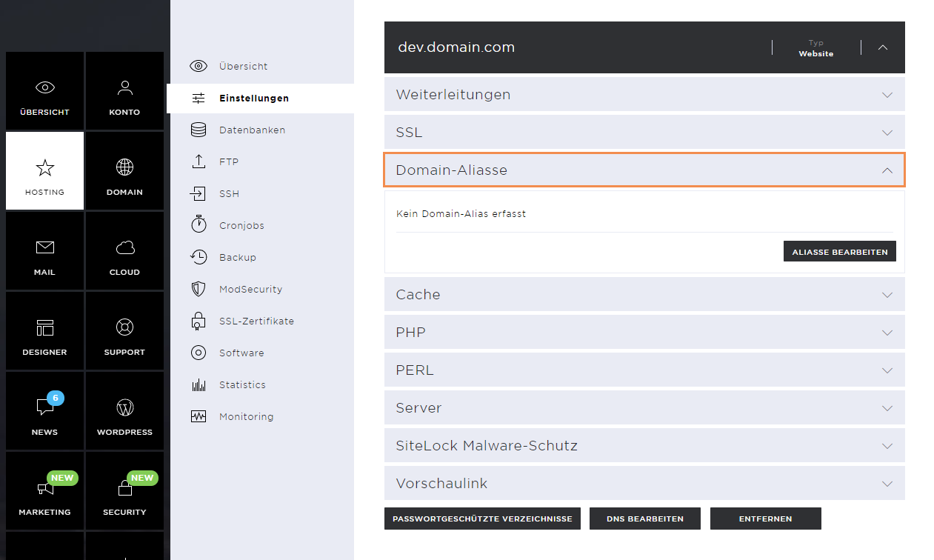The width and height of the screenshot is (934, 560).
Task: Click the Entfernen button
Action: tap(766, 519)
